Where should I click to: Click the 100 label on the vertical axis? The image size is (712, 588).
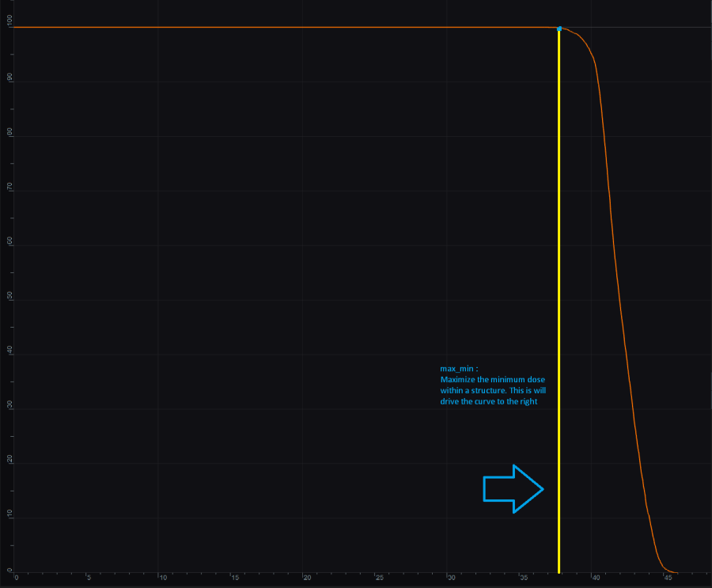[x=10, y=25]
